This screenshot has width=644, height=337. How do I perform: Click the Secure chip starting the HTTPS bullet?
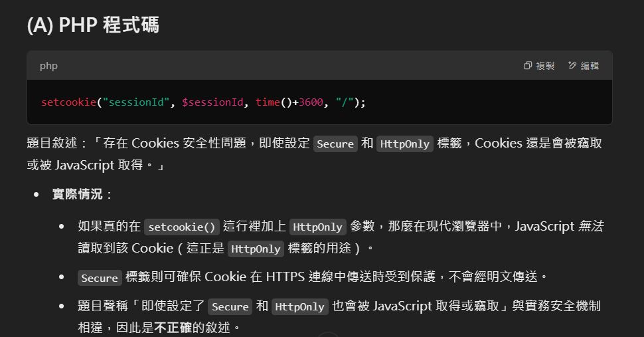(100, 278)
